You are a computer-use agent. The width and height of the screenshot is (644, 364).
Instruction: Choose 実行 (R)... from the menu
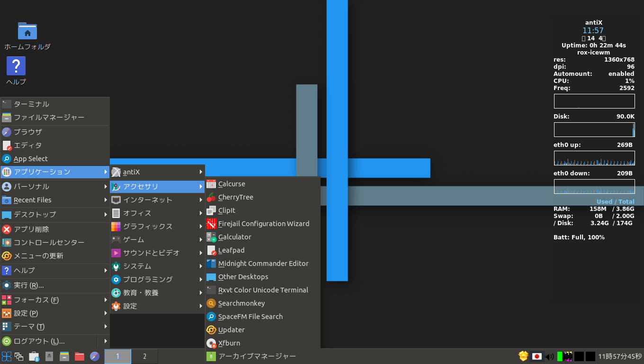click(x=55, y=285)
